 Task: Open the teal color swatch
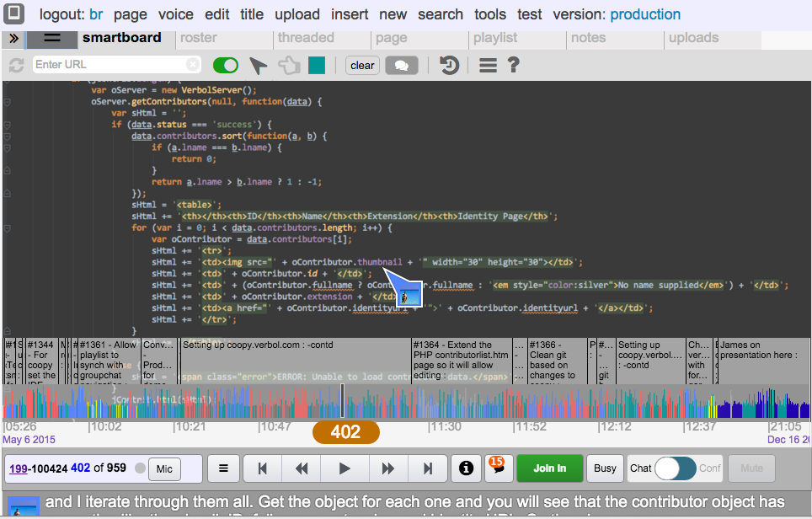[x=317, y=66]
